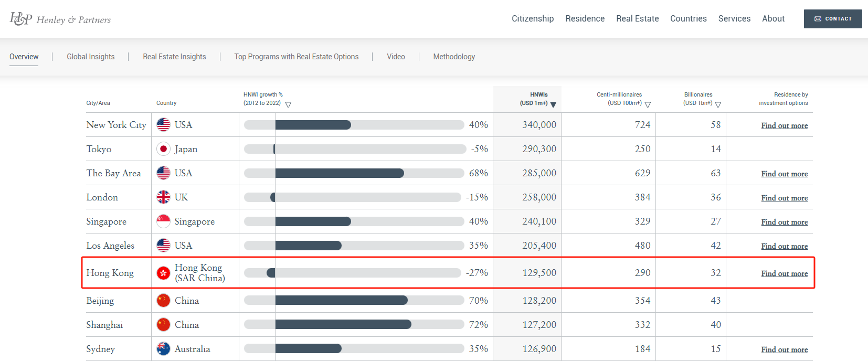The width and height of the screenshot is (868, 361).
Task: Switch to the Global Insights tab
Action: click(x=91, y=57)
